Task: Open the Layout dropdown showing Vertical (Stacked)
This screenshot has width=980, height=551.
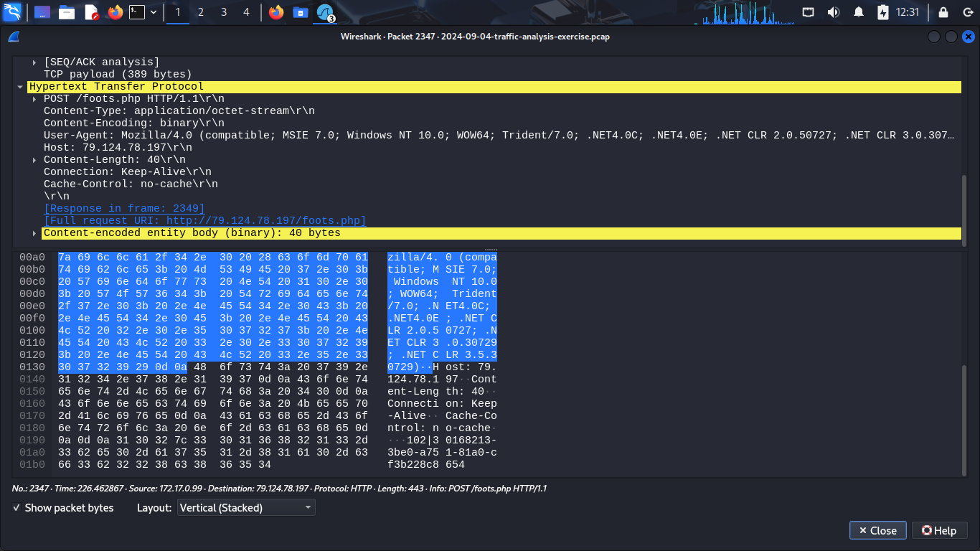Action: coord(246,508)
